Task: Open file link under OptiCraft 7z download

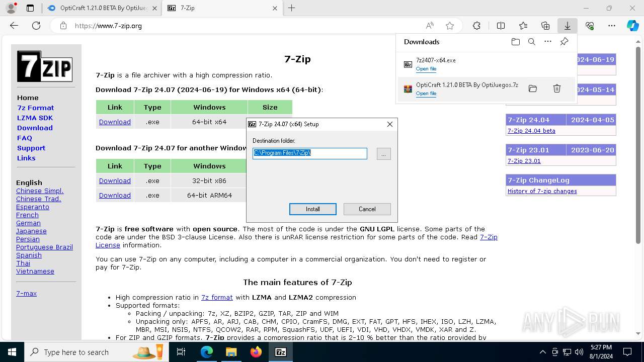Action: 426,94
